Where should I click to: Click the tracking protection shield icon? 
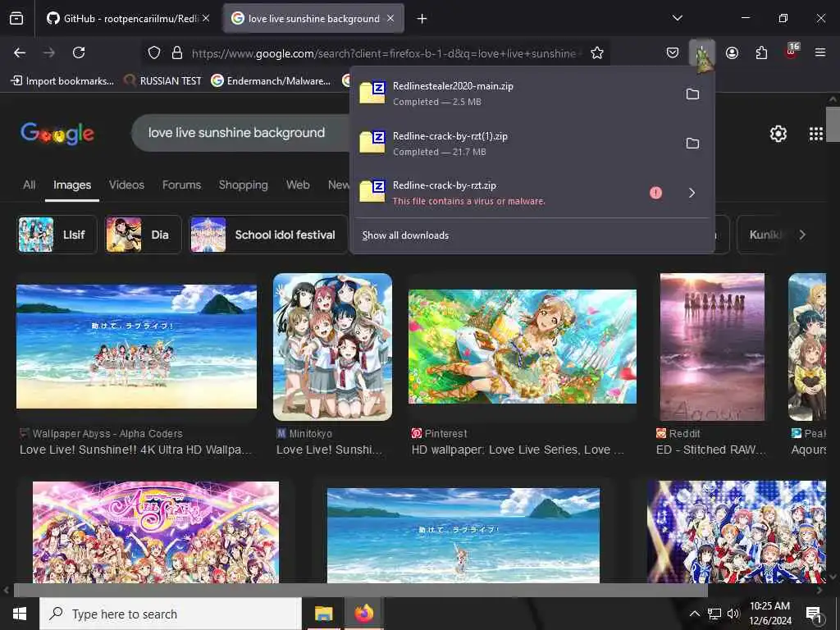[x=154, y=52]
